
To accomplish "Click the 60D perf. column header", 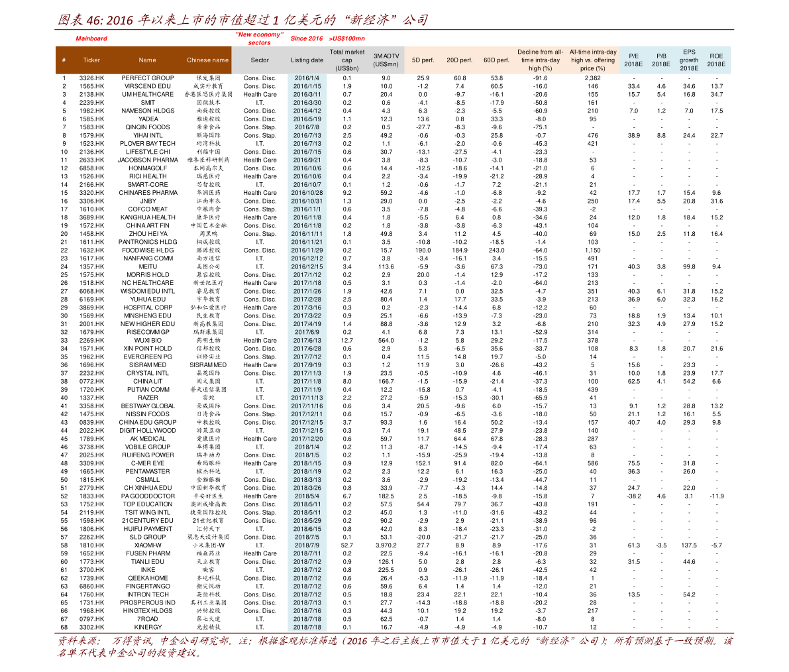I will point(497,60).
